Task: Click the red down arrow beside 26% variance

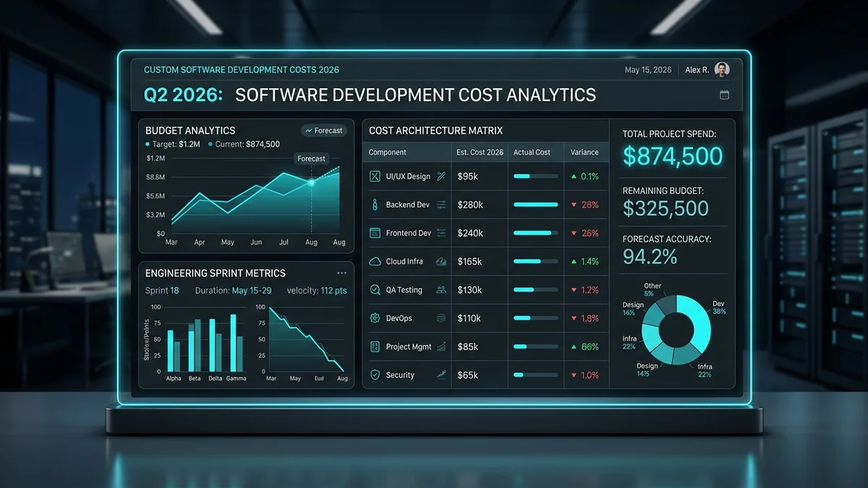Action: [x=574, y=234]
